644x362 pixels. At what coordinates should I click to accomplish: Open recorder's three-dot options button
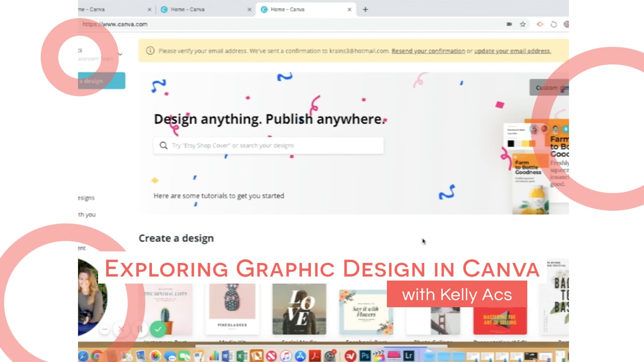click(x=104, y=329)
